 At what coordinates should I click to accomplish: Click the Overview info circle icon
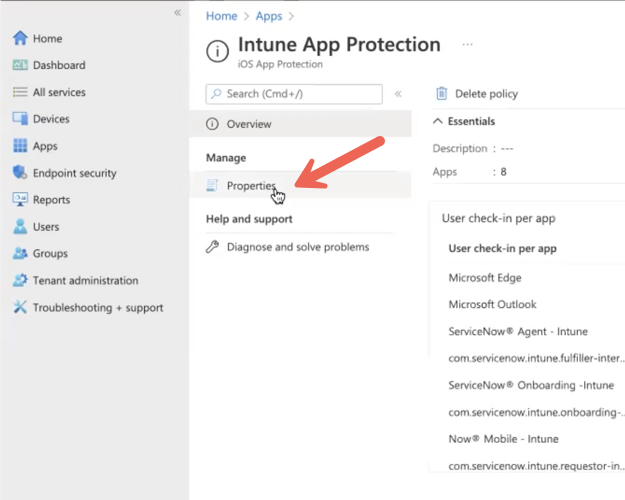(212, 124)
